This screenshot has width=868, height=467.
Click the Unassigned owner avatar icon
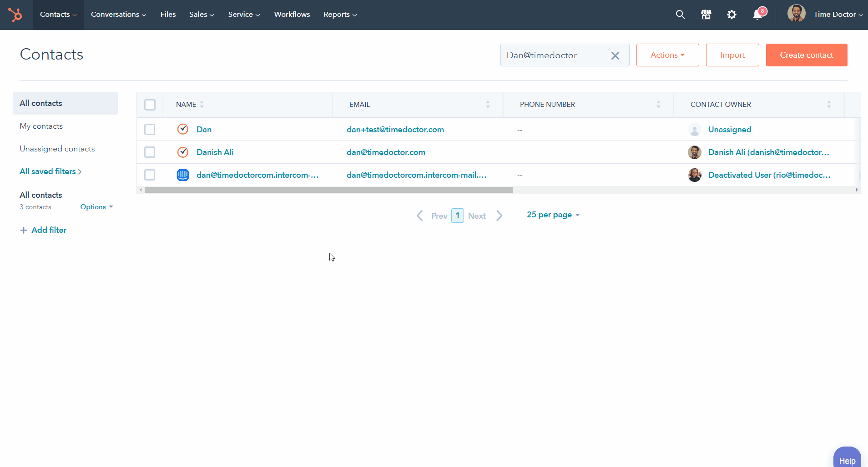click(695, 130)
